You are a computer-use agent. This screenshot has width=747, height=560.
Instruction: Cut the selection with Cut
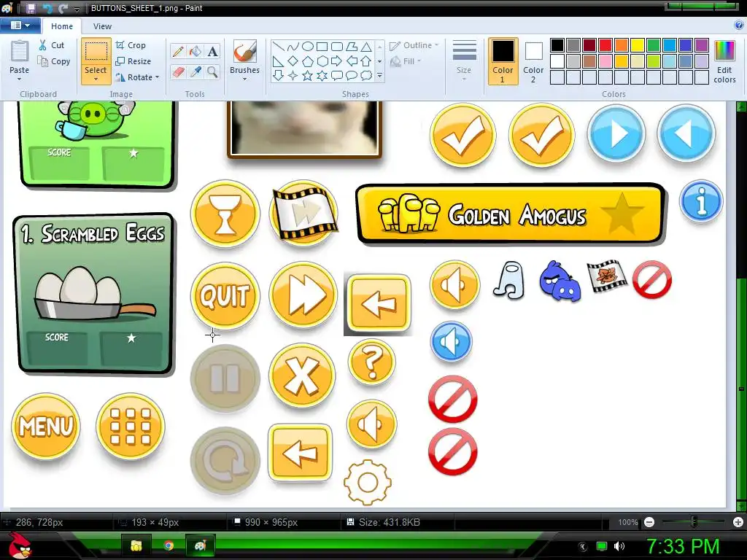click(52, 45)
